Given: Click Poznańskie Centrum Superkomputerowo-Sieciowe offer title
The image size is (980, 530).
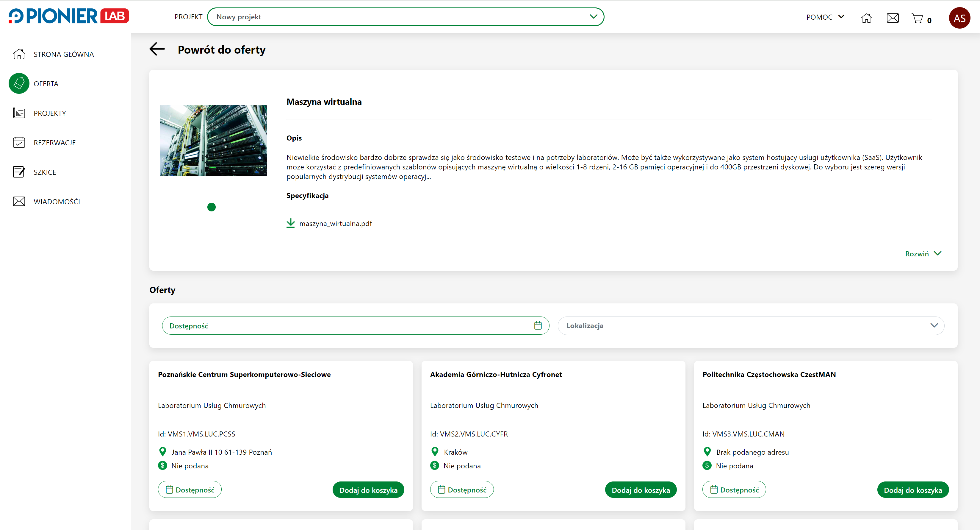Looking at the screenshot, I should pos(244,374).
